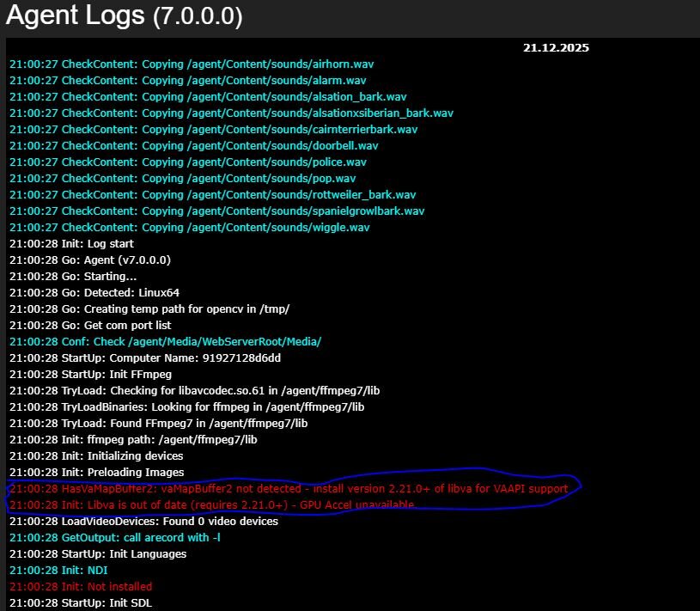Select the pop.wav log entry
Screen dimensions: 700x611
coord(183,178)
